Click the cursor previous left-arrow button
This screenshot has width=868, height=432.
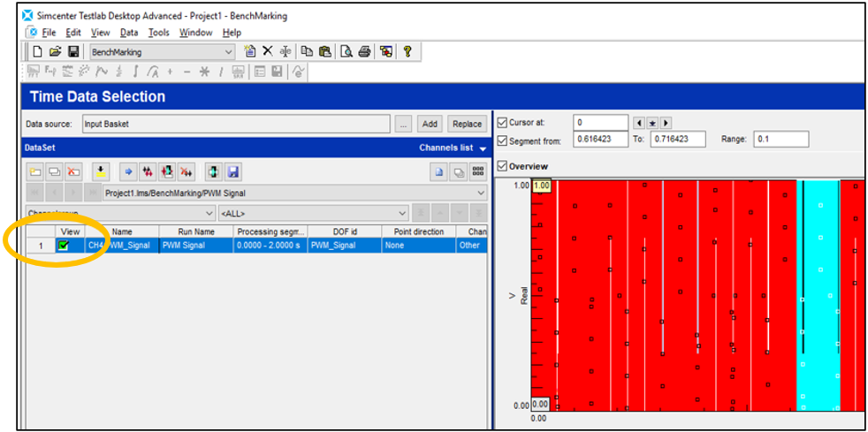[637, 123]
